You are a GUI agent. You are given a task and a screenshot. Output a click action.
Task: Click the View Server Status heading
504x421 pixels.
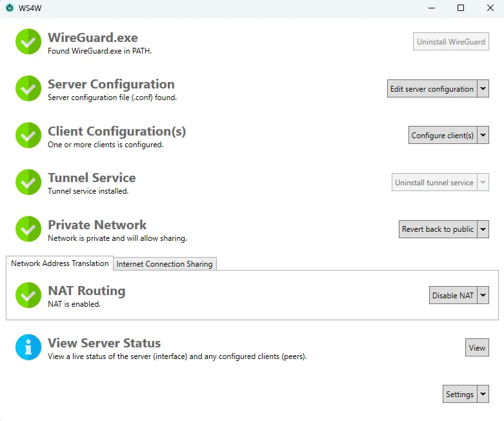point(104,343)
